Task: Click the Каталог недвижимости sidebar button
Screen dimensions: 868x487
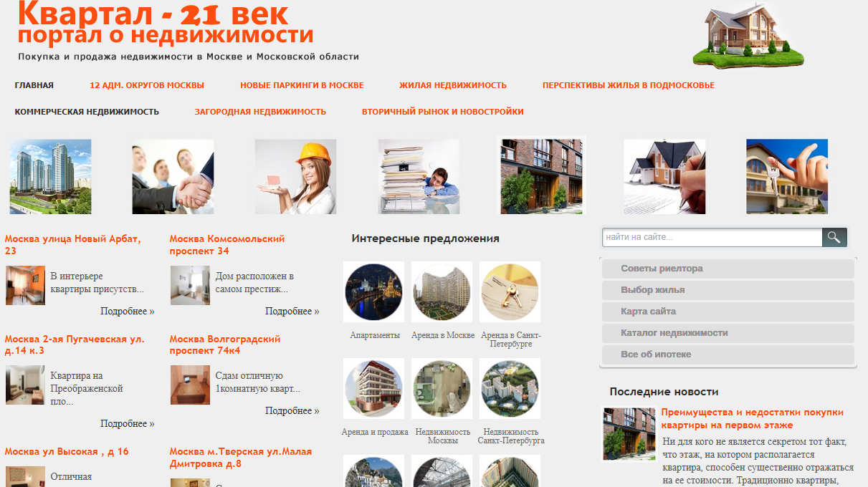Action: (x=728, y=333)
